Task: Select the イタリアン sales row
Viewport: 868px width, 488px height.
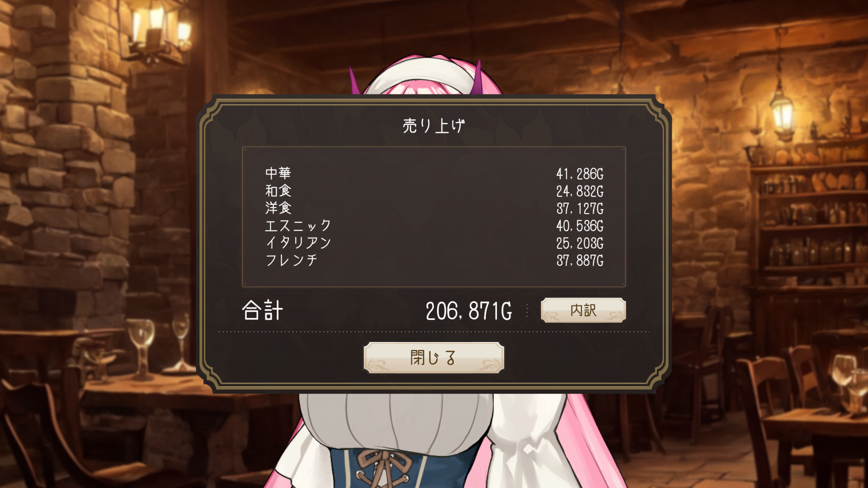Action: click(434, 243)
